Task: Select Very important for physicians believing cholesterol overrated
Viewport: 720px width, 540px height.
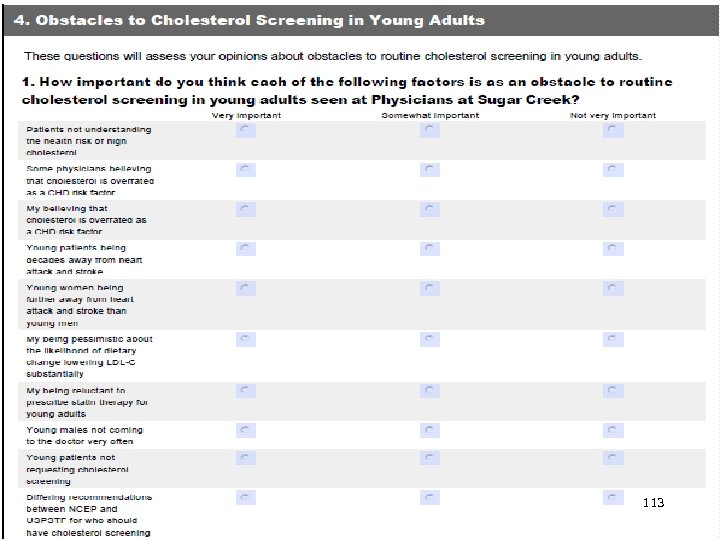Action: tap(244, 170)
